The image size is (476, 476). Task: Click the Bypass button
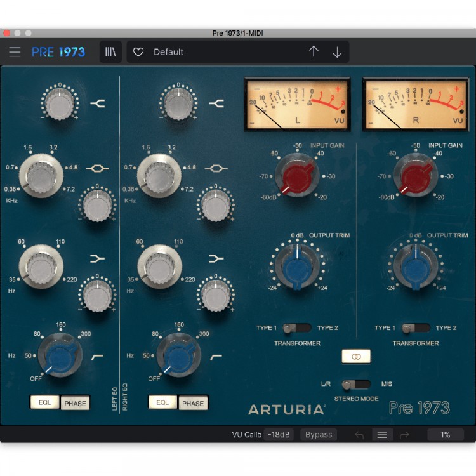tap(319, 435)
